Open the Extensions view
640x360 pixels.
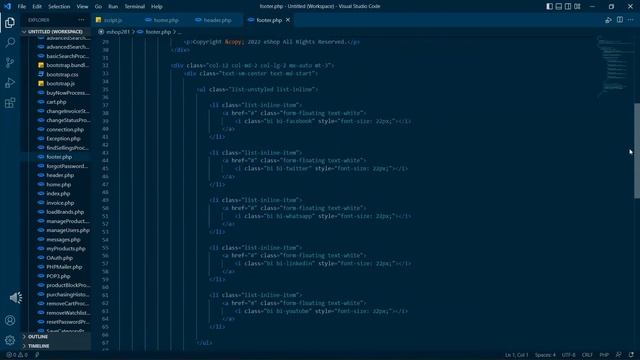pyautogui.click(x=10, y=102)
